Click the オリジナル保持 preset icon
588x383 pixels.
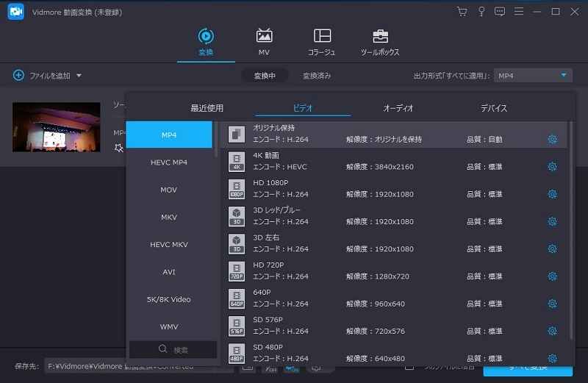237,135
